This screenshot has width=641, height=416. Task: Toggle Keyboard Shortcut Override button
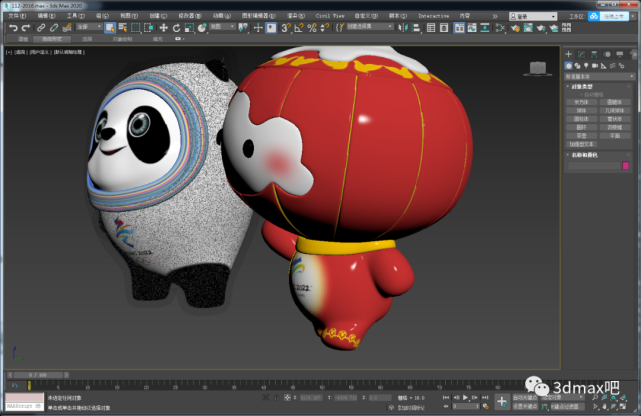coord(271,28)
